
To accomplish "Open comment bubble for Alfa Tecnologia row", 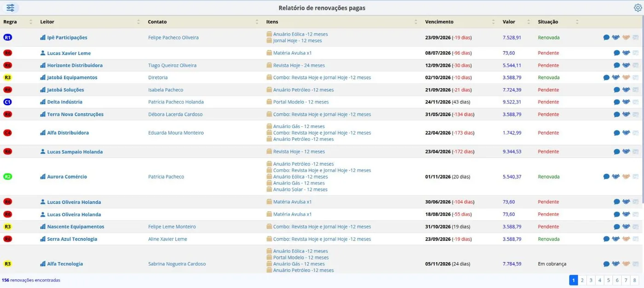I will [x=606, y=264].
